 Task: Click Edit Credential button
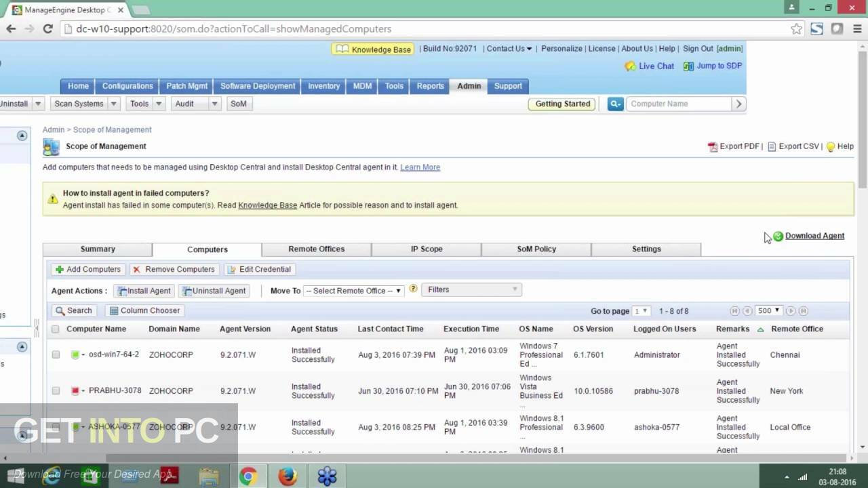[x=259, y=269]
